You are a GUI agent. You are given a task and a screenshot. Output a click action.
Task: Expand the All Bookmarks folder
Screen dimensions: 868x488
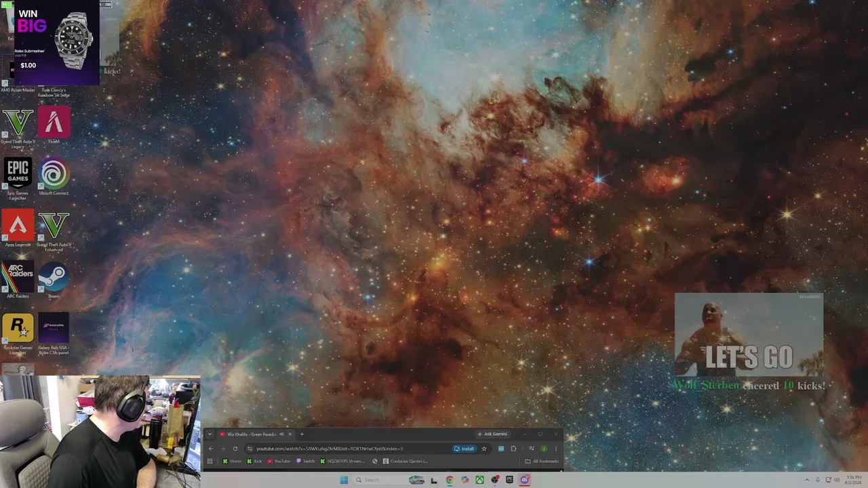click(542, 462)
